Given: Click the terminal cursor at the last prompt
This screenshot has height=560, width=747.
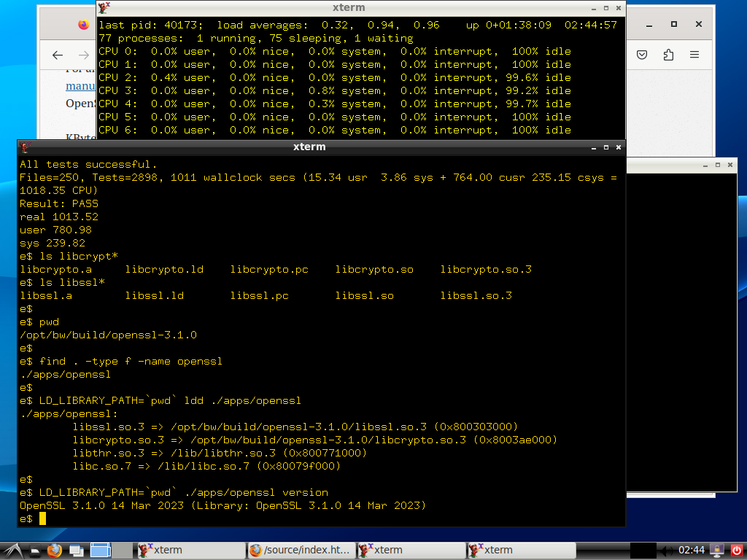Looking at the screenshot, I should (x=42, y=518).
